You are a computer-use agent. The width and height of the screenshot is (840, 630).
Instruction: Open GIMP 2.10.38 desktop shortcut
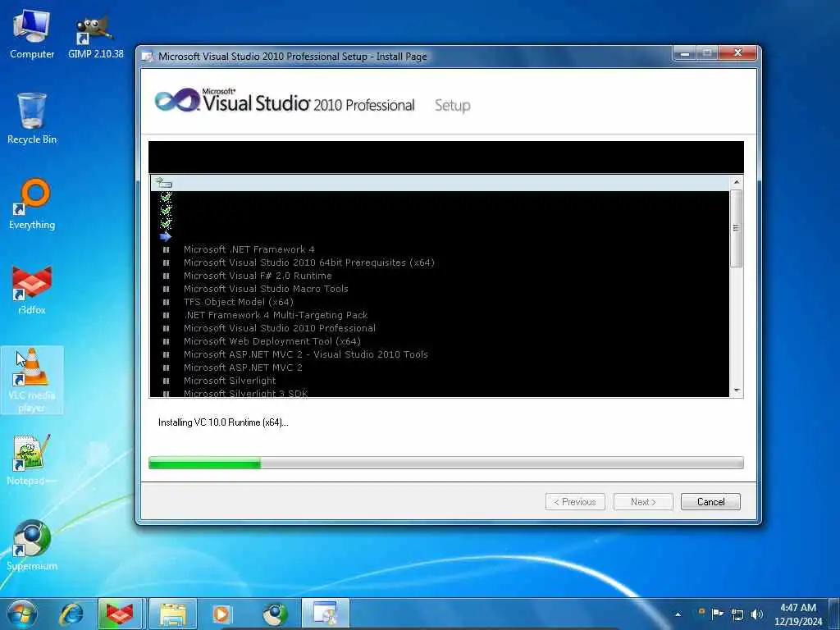pyautogui.click(x=95, y=35)
